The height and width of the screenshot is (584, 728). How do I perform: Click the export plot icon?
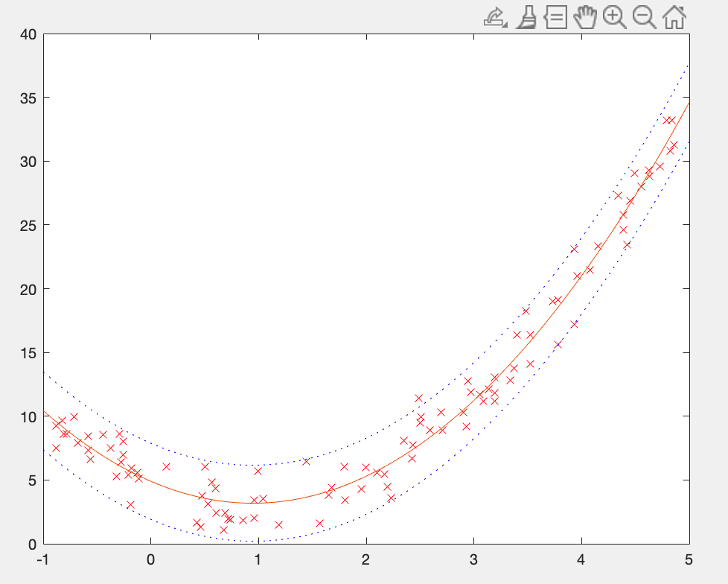(x=493, y=16)
